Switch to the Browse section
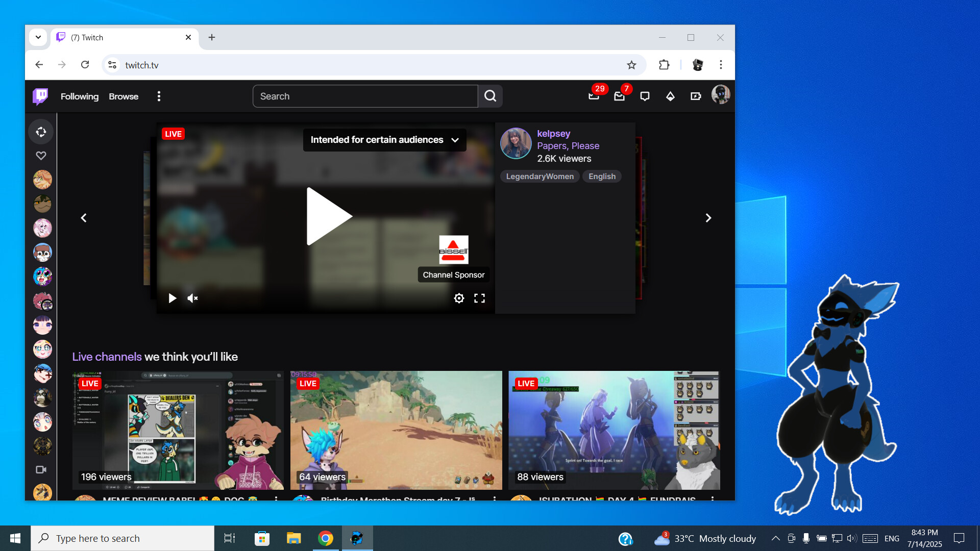The height and width of the screenshot is (551, 980). point(123,96)
